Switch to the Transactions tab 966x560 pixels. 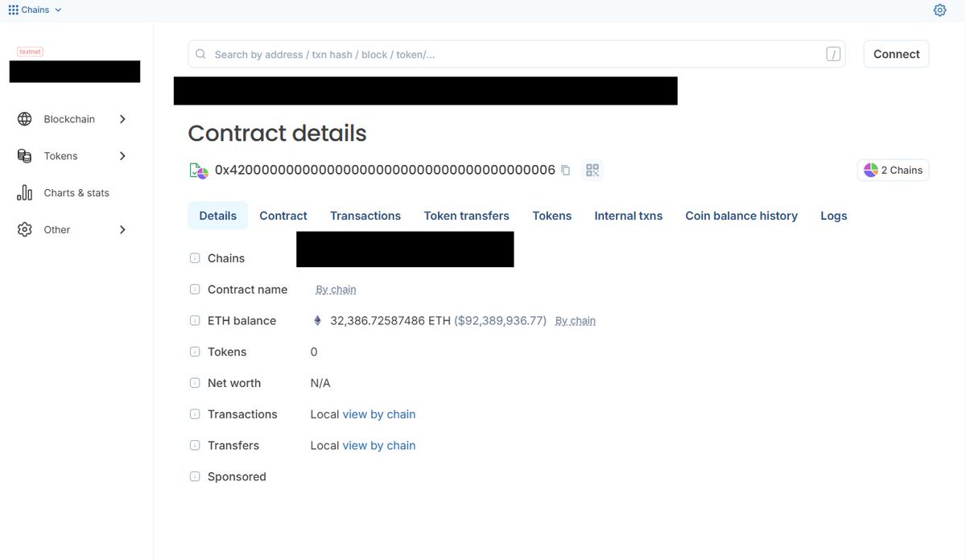tap(365, 216)
